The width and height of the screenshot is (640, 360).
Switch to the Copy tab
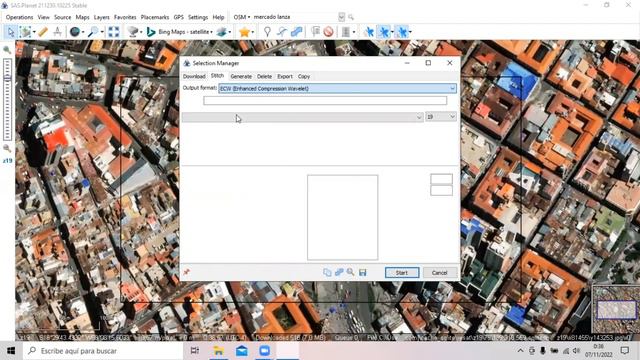tap(304, 76)
